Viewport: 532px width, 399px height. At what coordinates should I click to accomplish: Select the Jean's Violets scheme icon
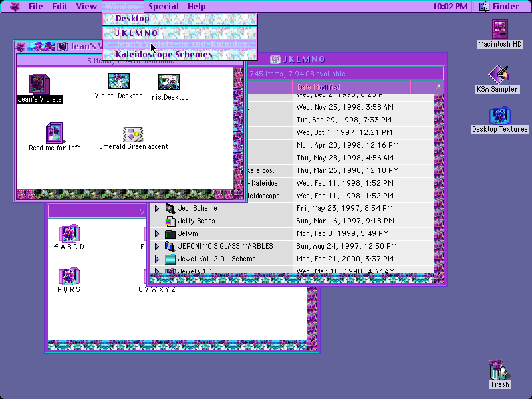click(x=39, y=84)
